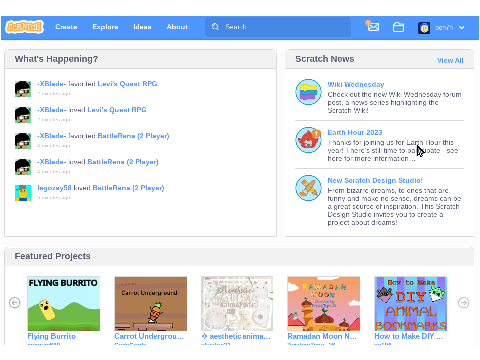Show the next featured projects
The height and width of the screenshot is (360, 480).
(463, 303)
